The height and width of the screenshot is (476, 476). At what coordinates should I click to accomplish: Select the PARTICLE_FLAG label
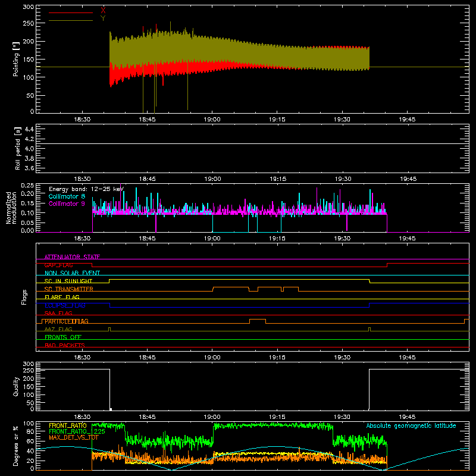(67, 321)
